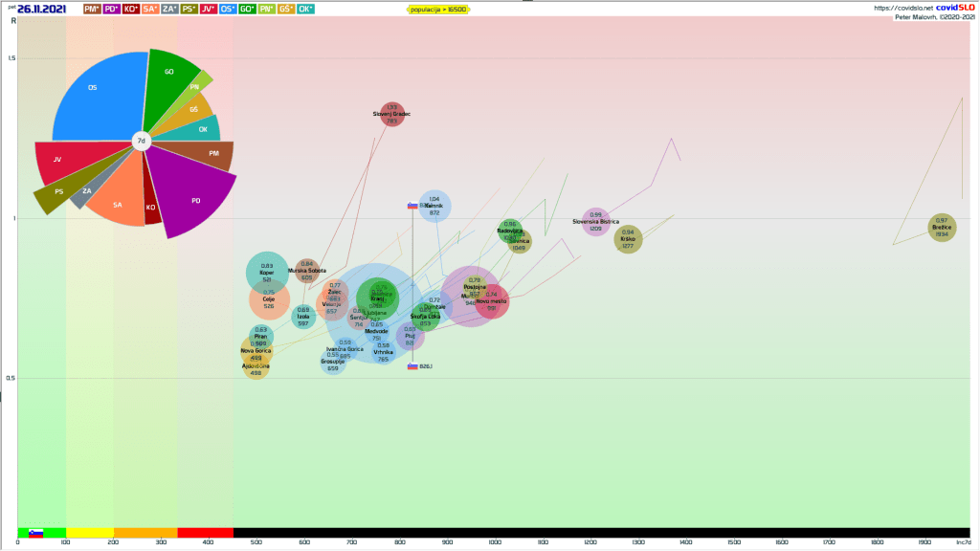980x551 pixels.
Task: Click the Slovenj Gradec bubble
Action: [392, 114]
